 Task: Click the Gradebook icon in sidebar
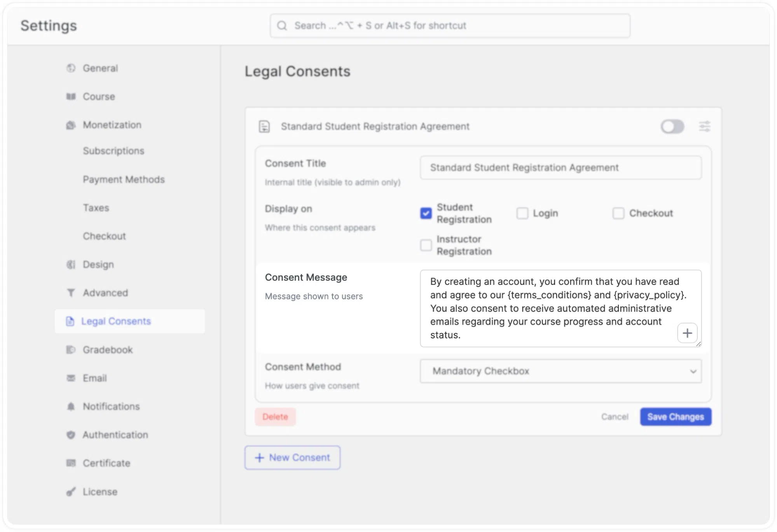coord(71,349)
